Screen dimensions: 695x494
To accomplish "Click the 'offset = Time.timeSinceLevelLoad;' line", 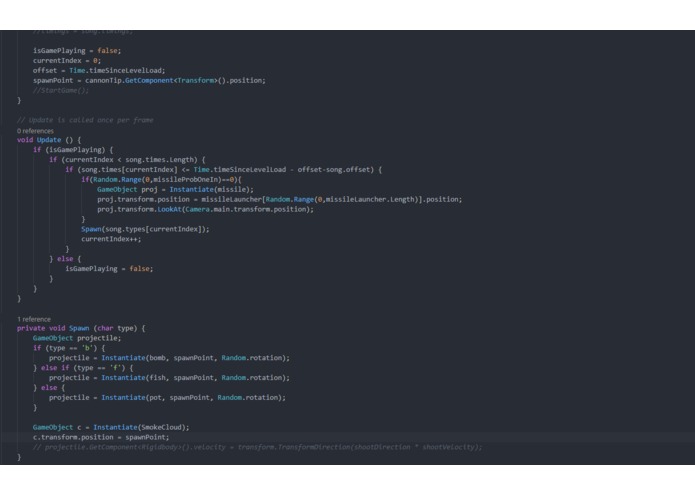I will (x=99, y=70).
